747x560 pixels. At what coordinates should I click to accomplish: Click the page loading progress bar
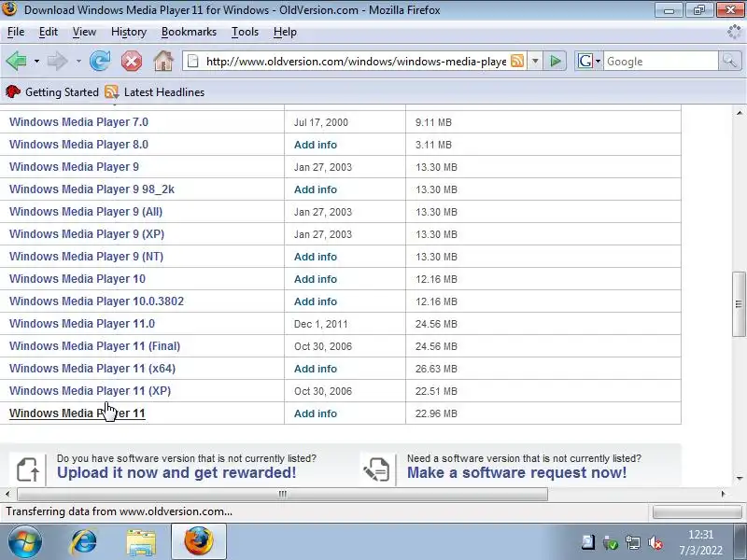698,511
